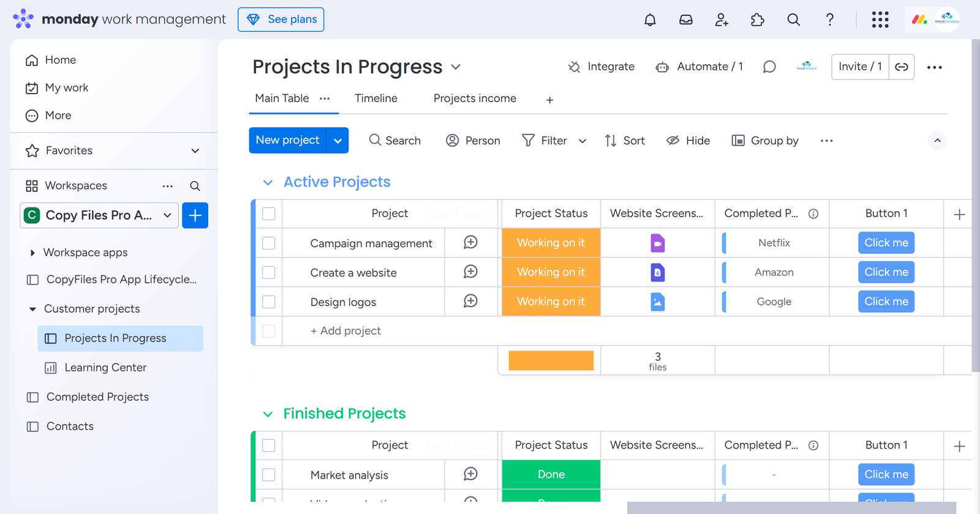Expand the Favorites section

click(195, 151)
